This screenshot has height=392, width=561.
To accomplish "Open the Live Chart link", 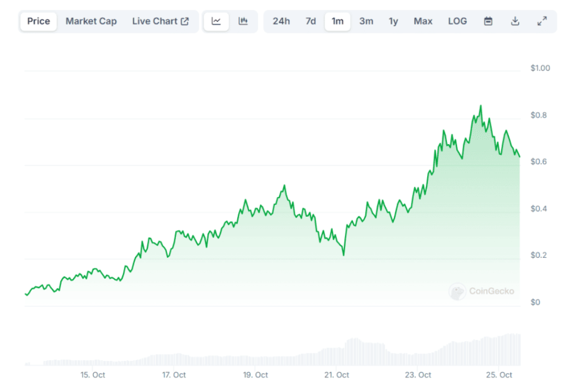I will coord(155,21).
